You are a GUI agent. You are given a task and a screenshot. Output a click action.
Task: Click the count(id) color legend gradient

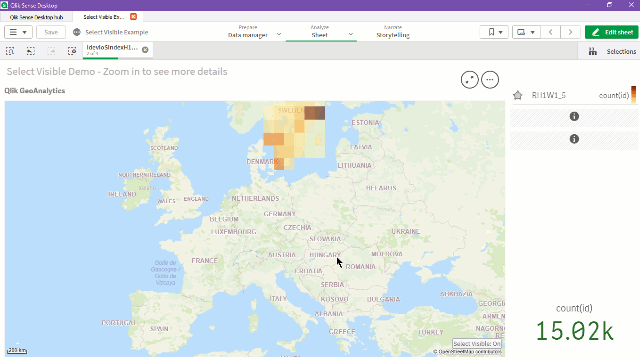[x=633, y=95]
